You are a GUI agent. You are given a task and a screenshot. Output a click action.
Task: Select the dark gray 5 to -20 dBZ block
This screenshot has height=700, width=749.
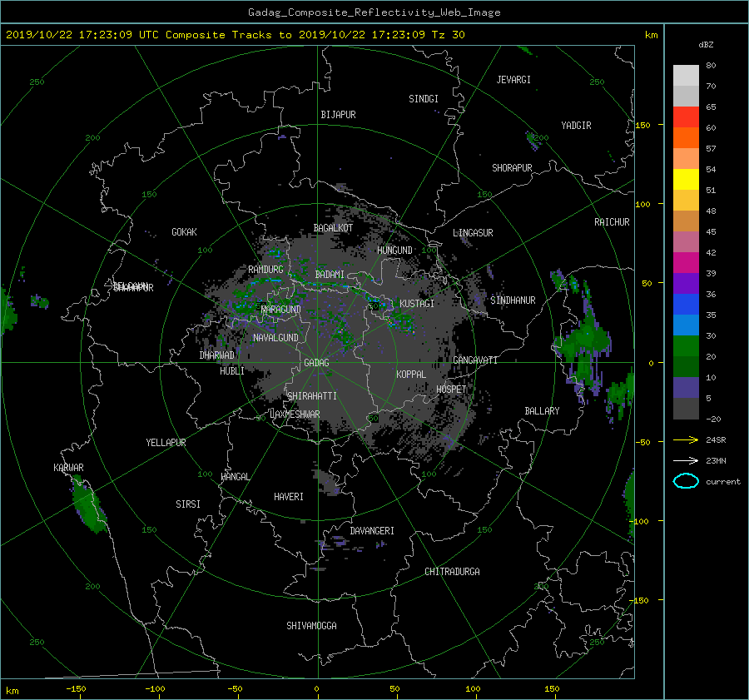686,408
